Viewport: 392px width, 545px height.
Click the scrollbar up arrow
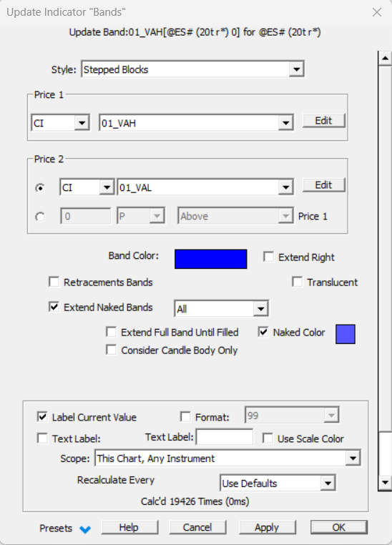[x=385, y=58]
